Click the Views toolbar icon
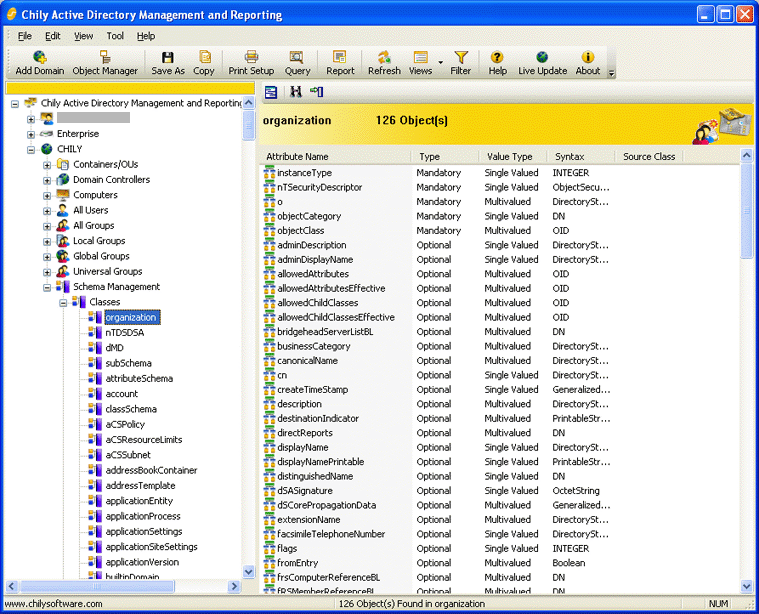This screenshot has height=614, width=759. [x=420, y=63]
